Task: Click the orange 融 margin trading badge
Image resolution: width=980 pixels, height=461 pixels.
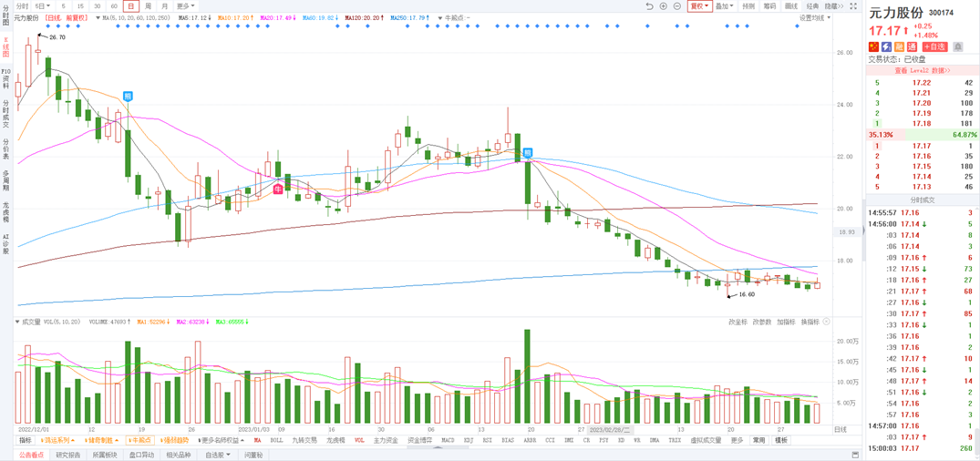Action: [899, 46]
